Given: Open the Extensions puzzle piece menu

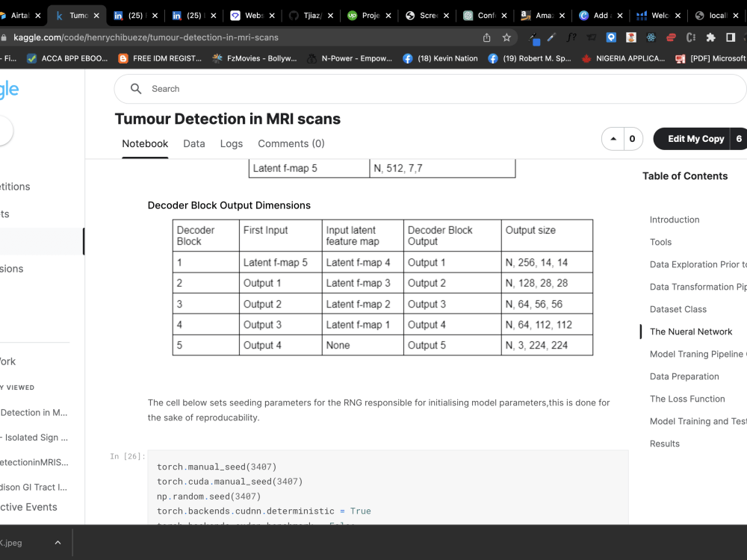Looking at the screenshot, I should (710, 37).
